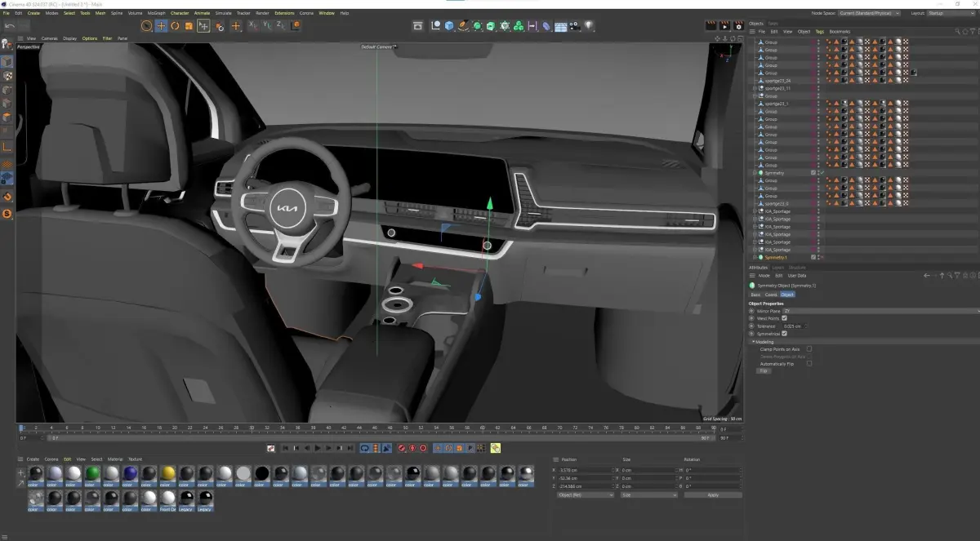Click Position X field -3.576 cm
This screenshot has height=541, width=980.
[x=586, y=470]
